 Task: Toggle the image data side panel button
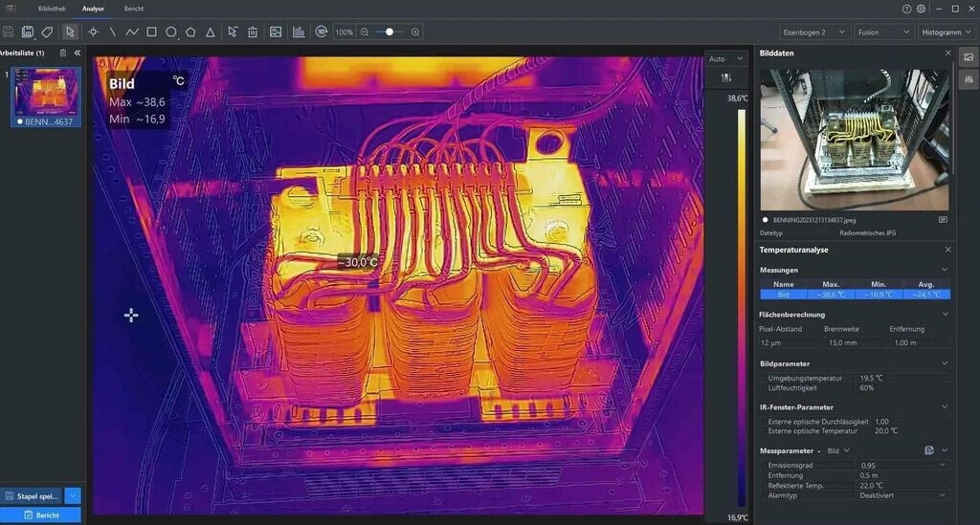(x=969, y=57)
